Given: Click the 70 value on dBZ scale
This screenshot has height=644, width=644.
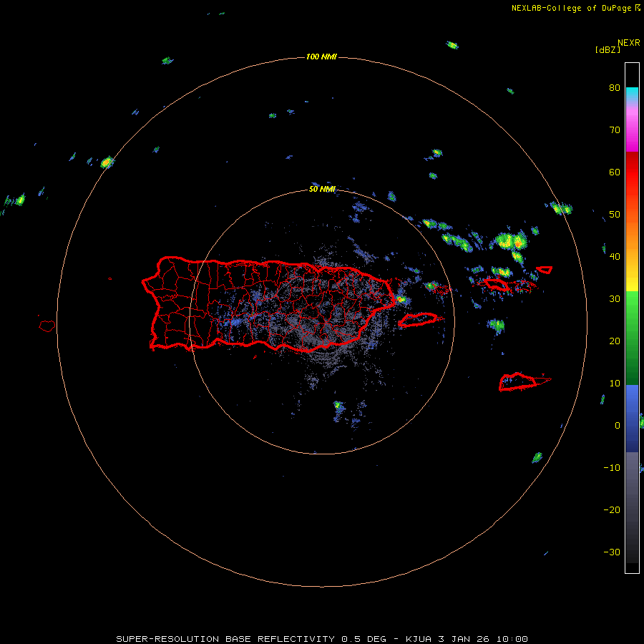Looking at the screenshot, I should point(615,130).
